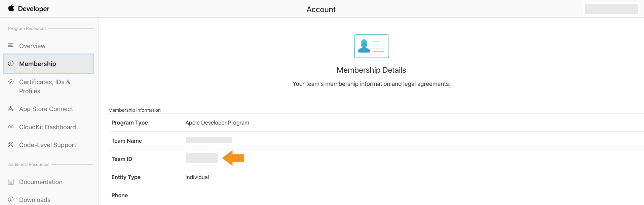Click the redacted account name at top right

611,9
